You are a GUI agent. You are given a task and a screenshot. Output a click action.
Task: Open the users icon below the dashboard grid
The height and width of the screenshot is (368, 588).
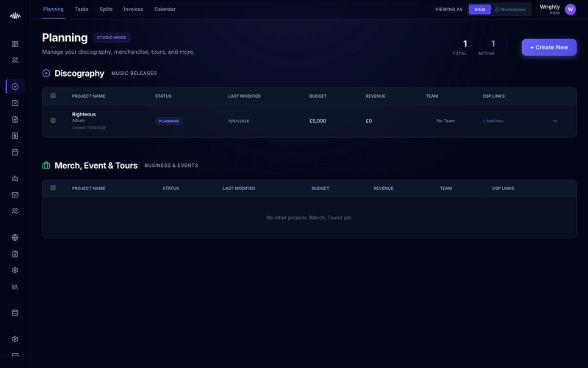15,60
